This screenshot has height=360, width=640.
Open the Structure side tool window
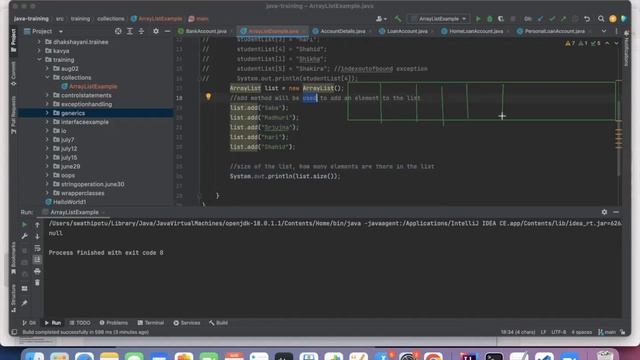[x=13, y=299]
